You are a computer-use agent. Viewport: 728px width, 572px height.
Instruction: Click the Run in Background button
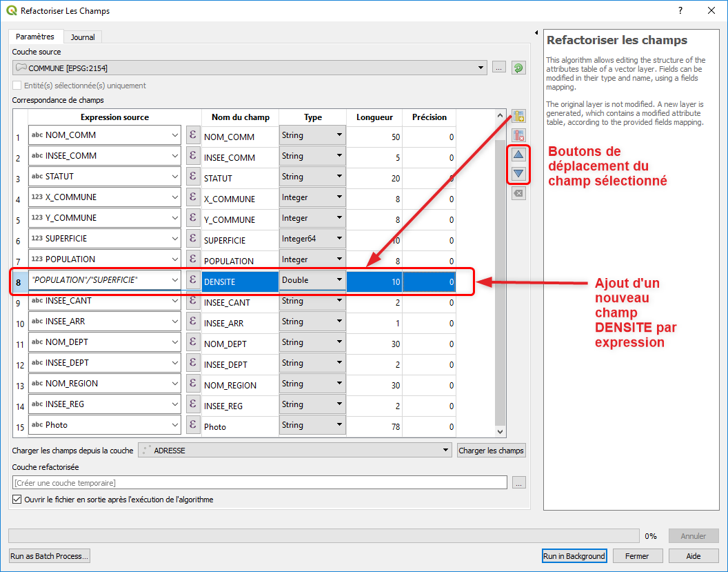[x=574, y=556]
